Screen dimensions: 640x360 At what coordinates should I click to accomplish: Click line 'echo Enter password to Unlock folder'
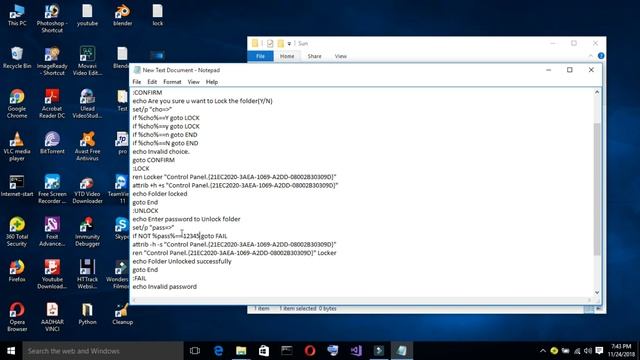[186, 219]
